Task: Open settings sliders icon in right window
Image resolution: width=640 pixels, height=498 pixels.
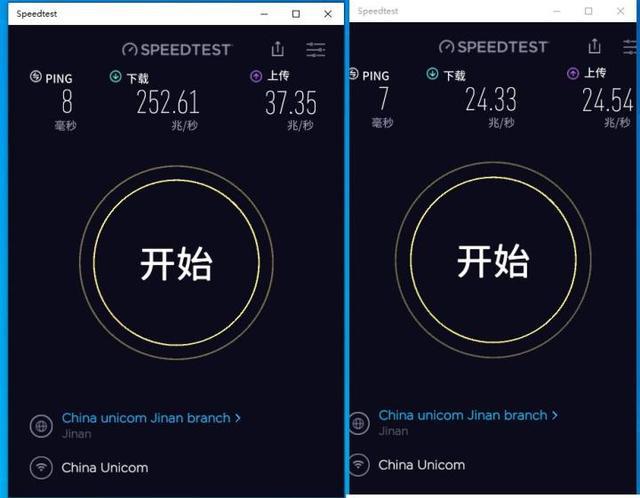Action: (x=631, y=47)
